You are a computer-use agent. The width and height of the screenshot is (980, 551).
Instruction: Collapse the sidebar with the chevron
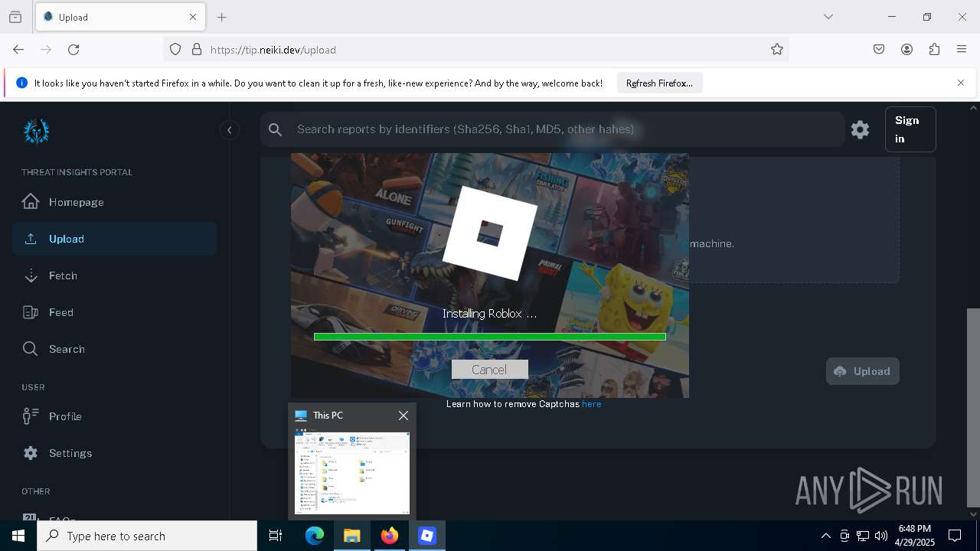coord(229,130)
